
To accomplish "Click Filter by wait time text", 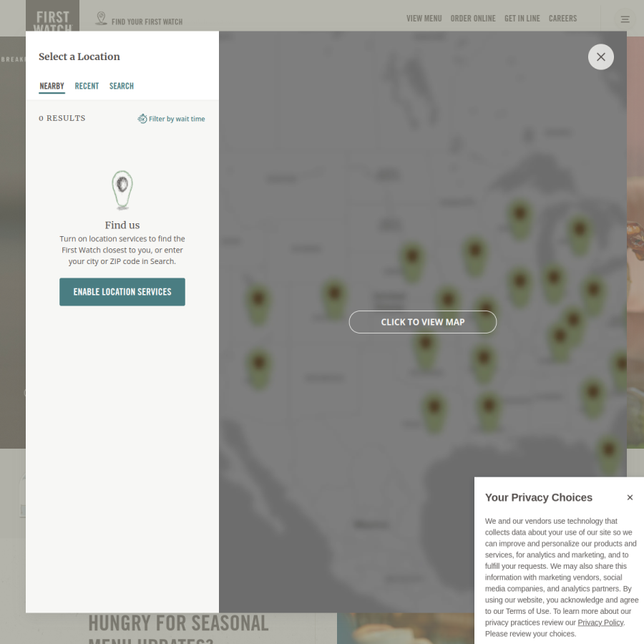I will (x=177, y=119).
